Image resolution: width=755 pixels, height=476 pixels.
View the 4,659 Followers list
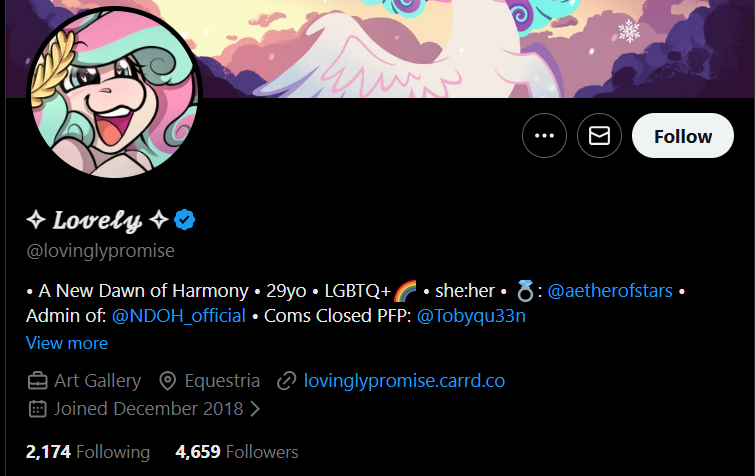point(237,452)
